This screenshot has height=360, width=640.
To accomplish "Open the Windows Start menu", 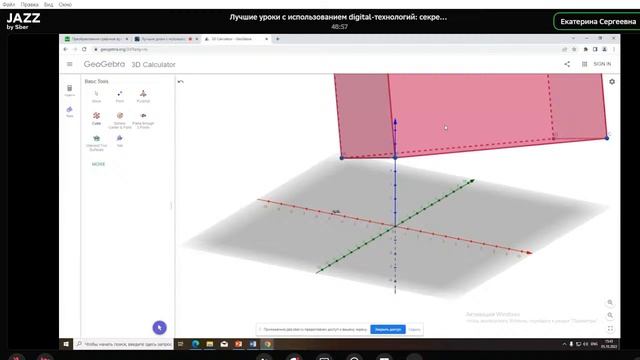I will 66,344.
